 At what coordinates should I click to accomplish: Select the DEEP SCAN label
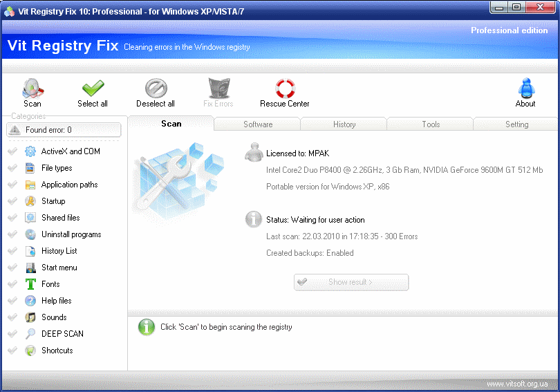[x=62, y=334]
